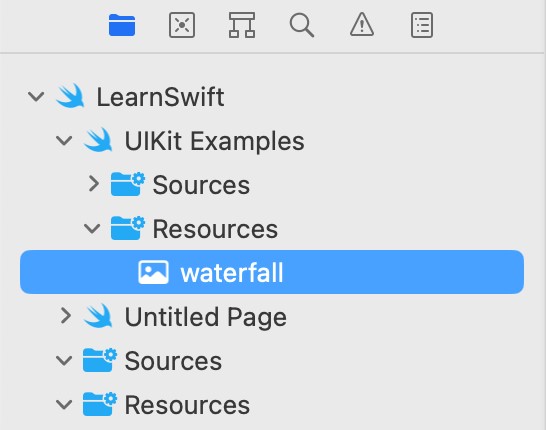
Task: Collapse the bottom-level Sources folder chevron
Action: tap(64, 360)
